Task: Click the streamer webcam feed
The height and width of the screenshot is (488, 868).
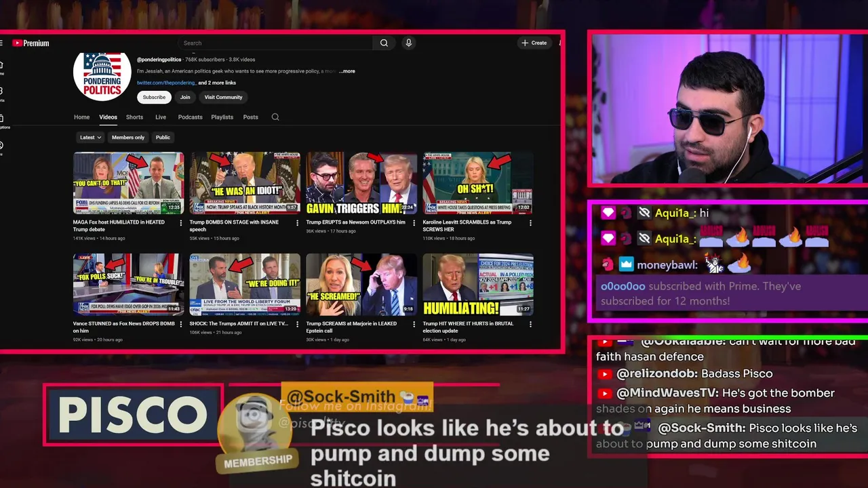Action: pos(729,108)
